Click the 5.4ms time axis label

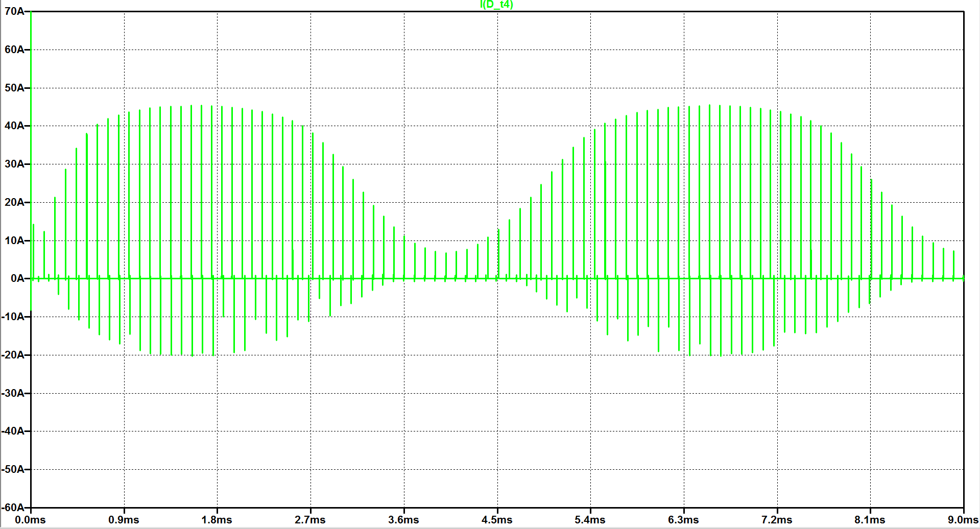590,520
